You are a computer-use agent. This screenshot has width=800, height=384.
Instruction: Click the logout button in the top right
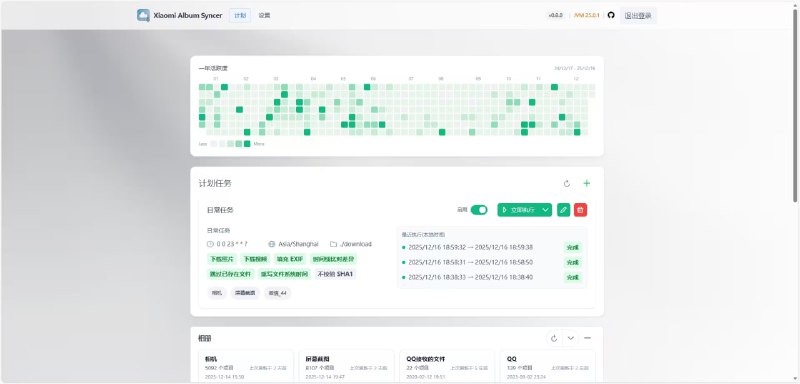[x=638, y=15]
